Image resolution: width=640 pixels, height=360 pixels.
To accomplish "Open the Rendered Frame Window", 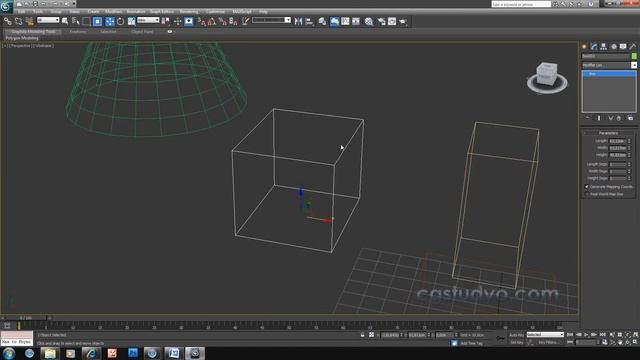I will point(392,21).
